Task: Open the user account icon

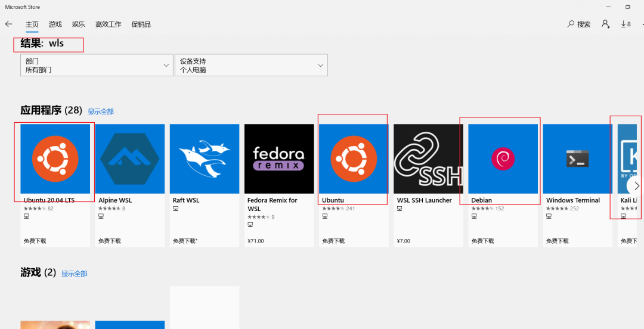Action: (x=605, y=24)
